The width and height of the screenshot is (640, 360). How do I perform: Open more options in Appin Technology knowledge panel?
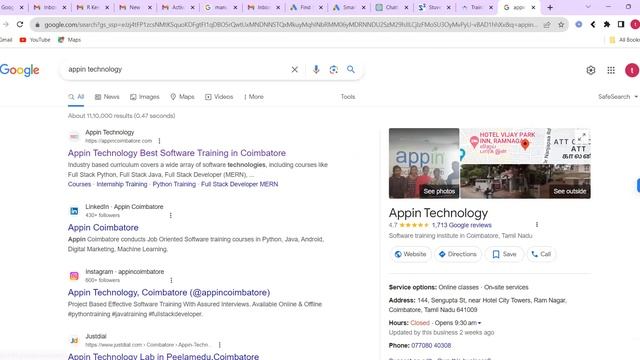pos(537,224)
